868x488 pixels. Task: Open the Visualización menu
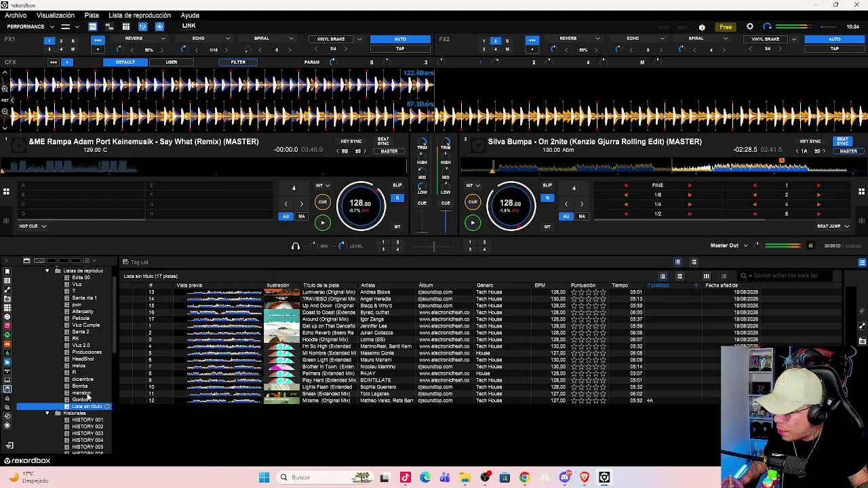56,15
